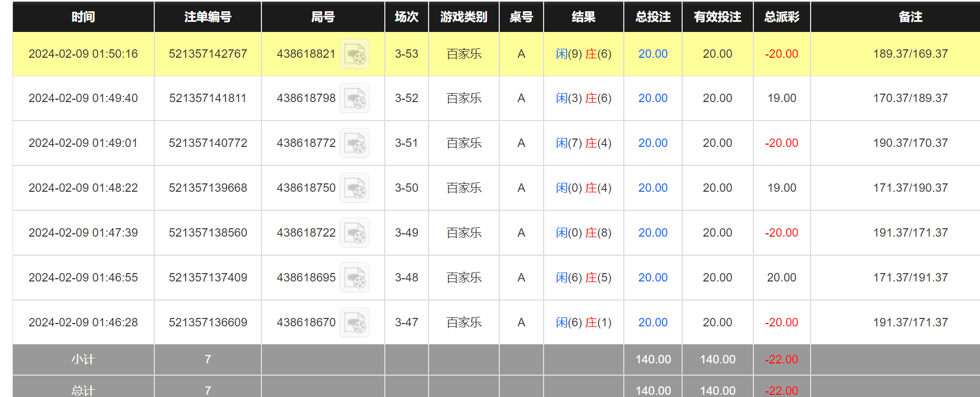Click payout 19.00 for session 3-52
Image resolution: width=980 pixels, height=397 pixels.
click(x=782, y=98)
